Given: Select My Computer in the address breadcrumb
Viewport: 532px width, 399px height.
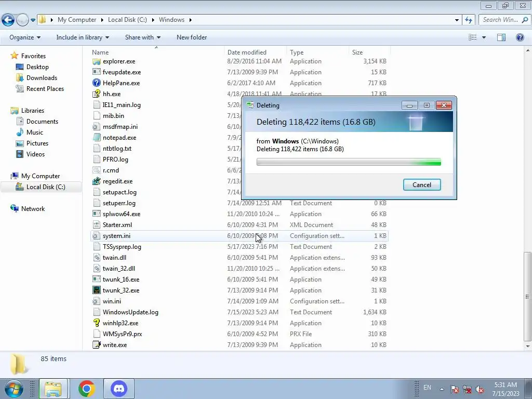Looking at the screenshot, I should tap(77, 20).
